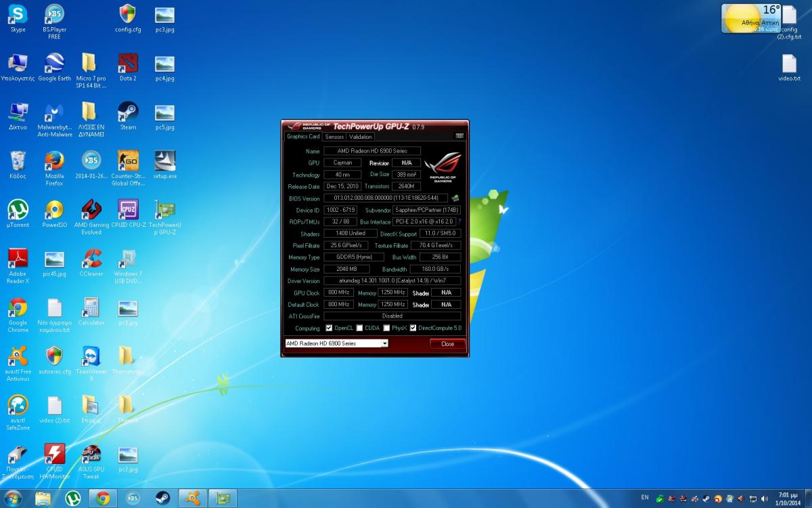Click the Release Date Dec 15, 2010 field
The image size is (812, 508).
(x=342, y=186)
